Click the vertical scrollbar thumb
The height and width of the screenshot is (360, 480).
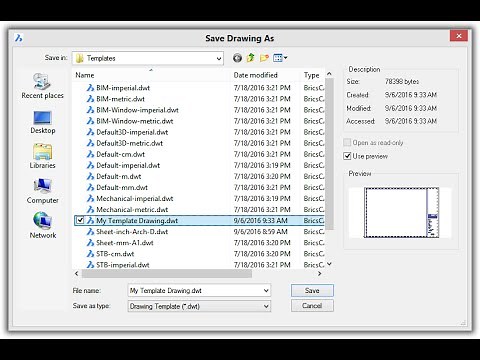tap(329, 154)
